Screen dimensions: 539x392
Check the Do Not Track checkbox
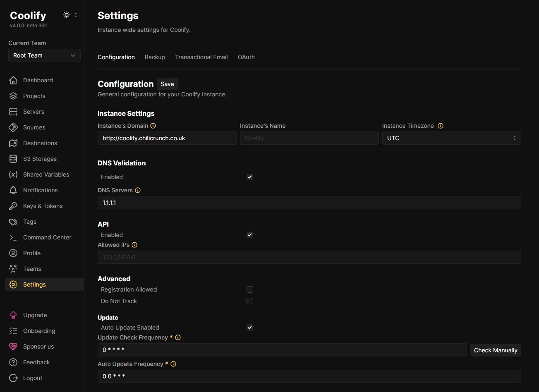(250, 301)
